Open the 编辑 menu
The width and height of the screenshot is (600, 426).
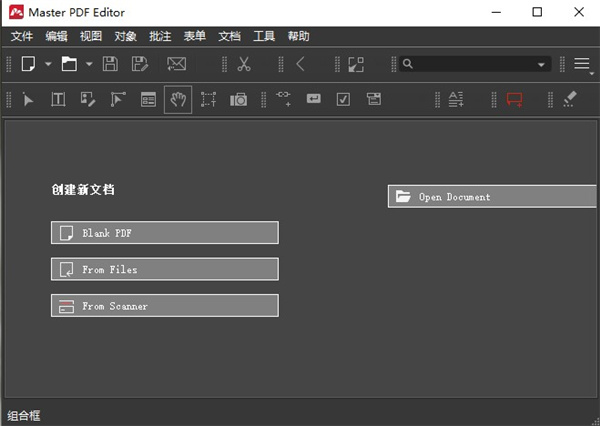56,36
